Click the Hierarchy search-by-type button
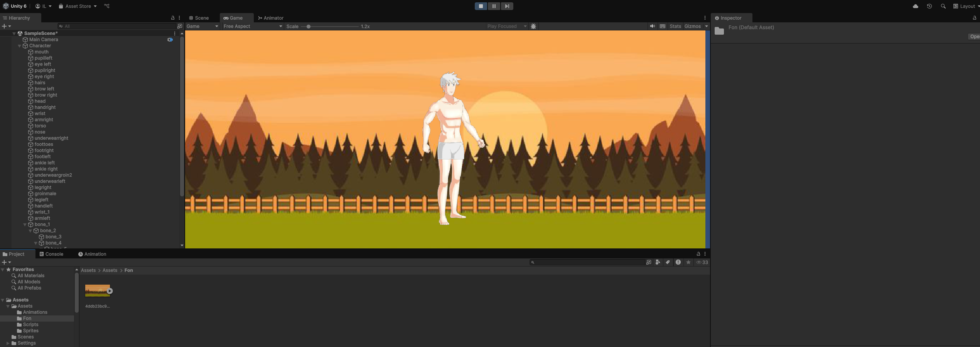 [x=179, y=26]
